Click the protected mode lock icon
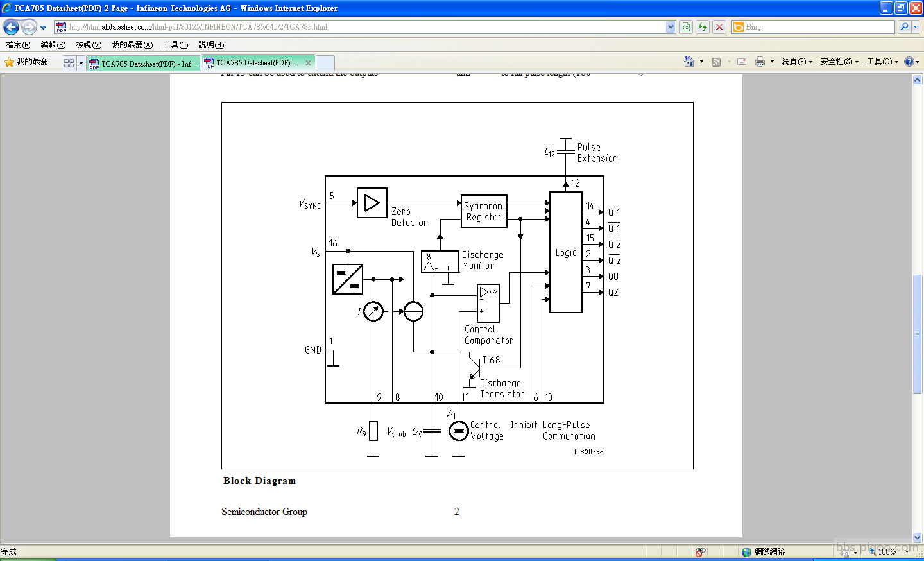Screen dimensions: 924x561 tap(845, 552)
